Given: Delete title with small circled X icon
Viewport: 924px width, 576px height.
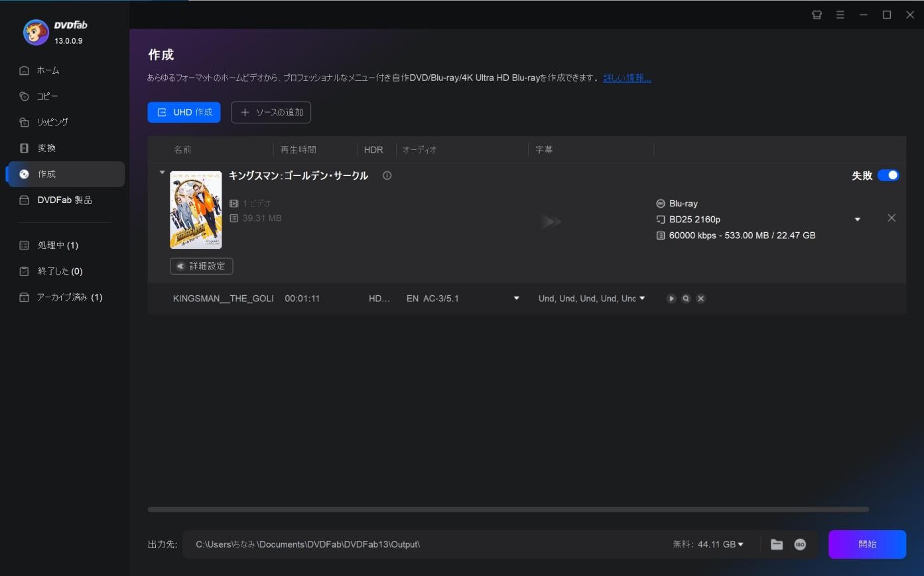Looking at the screenshot, I should point(700,299).
